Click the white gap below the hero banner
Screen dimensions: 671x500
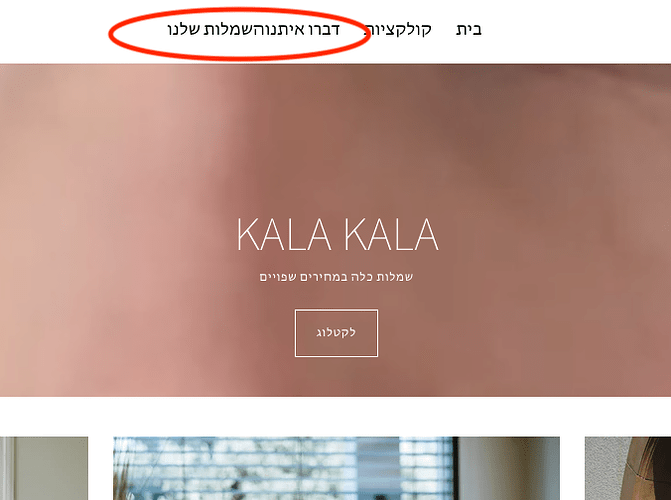point(336,417)
